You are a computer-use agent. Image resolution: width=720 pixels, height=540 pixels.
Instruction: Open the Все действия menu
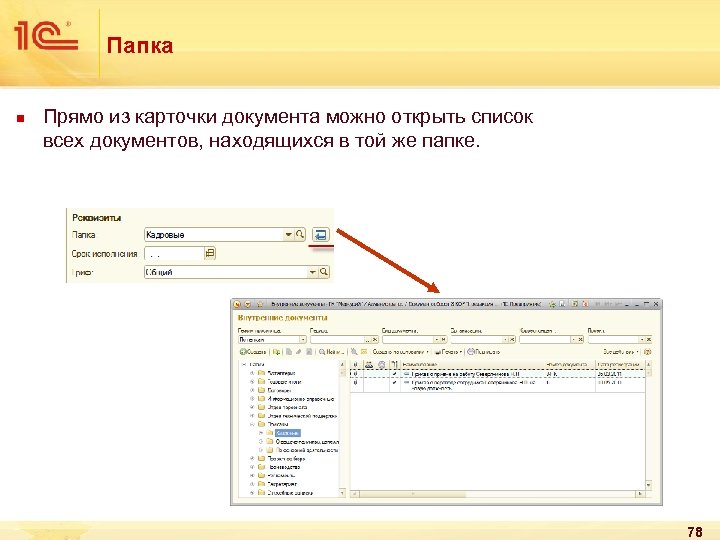pos(621,352)
